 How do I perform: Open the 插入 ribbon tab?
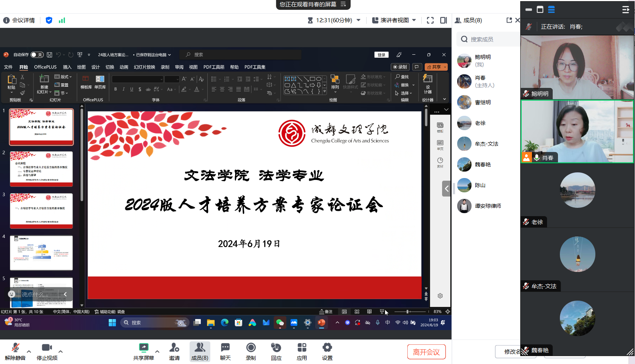(67, 67)
